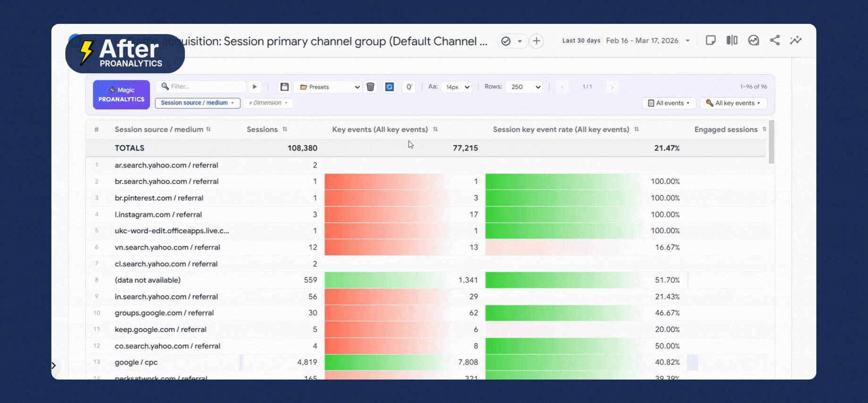Click the save preset floppy disk icon

coord(284,87)
